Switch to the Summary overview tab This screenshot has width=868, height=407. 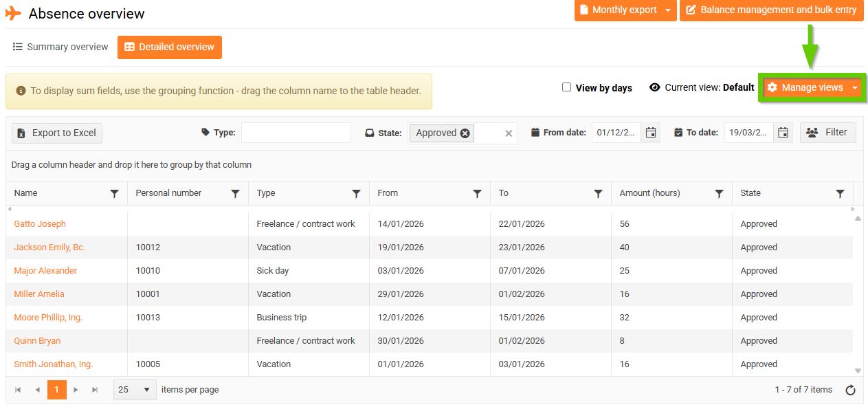(x=61, y=47)
